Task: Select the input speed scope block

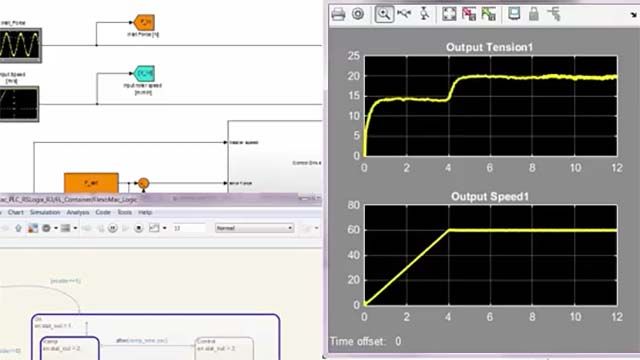Action: pyautogui.click(x=19, y=104)
